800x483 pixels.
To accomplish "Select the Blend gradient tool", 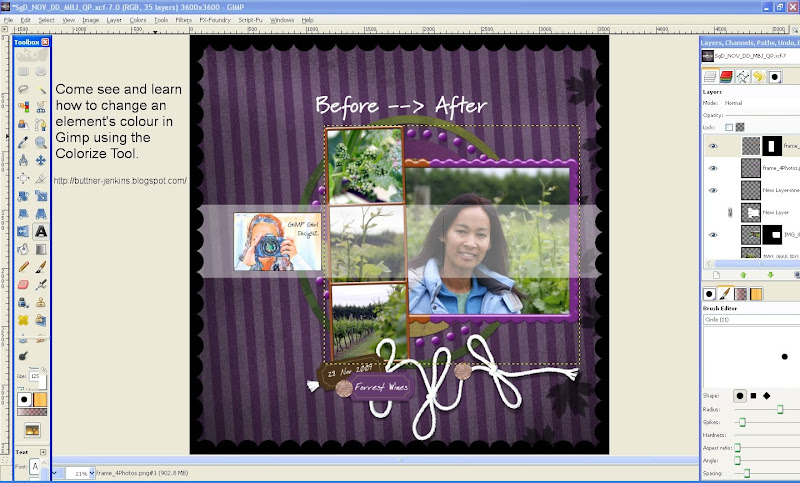I will point(41,249).
